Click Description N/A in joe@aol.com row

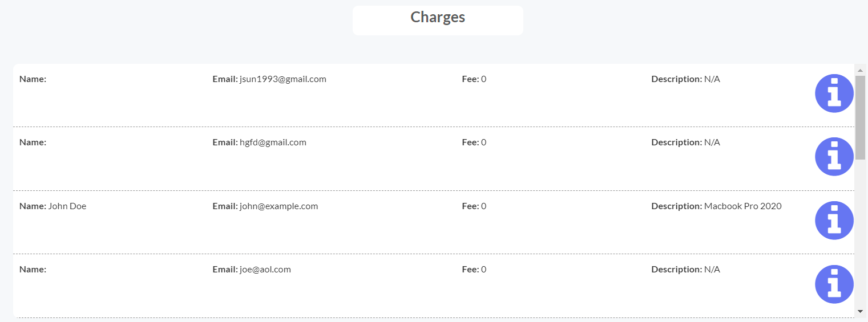coord(712,270)
